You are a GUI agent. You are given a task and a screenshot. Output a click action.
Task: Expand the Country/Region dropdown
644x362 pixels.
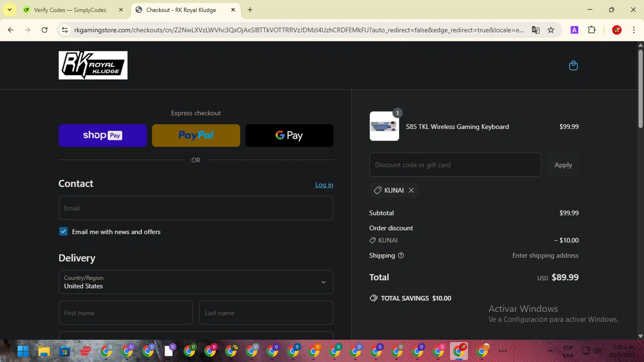point(196,282)
